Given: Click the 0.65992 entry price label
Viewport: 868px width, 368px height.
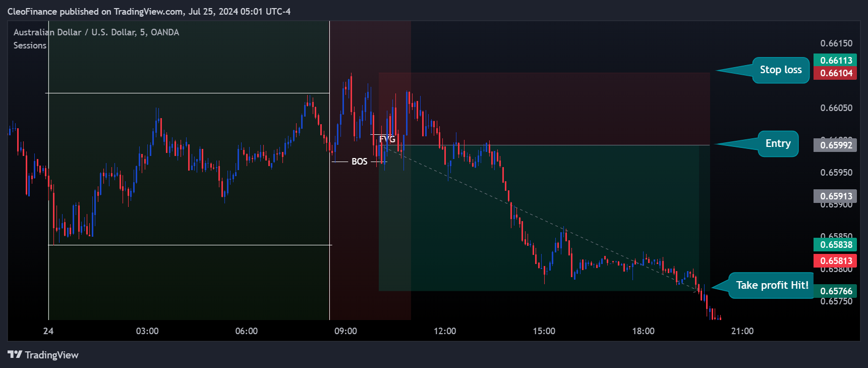Looking at the screenshot, I should click(x=835, y=145).
